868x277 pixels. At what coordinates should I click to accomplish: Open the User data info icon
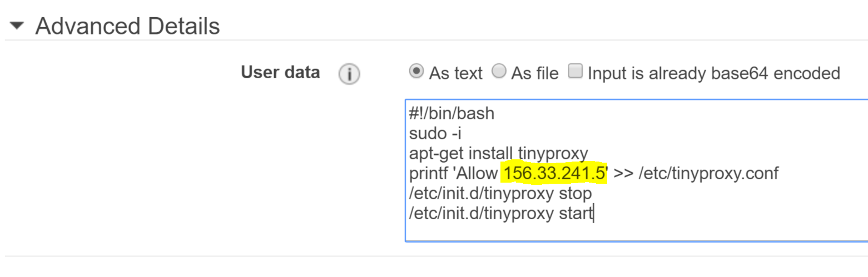349,74
